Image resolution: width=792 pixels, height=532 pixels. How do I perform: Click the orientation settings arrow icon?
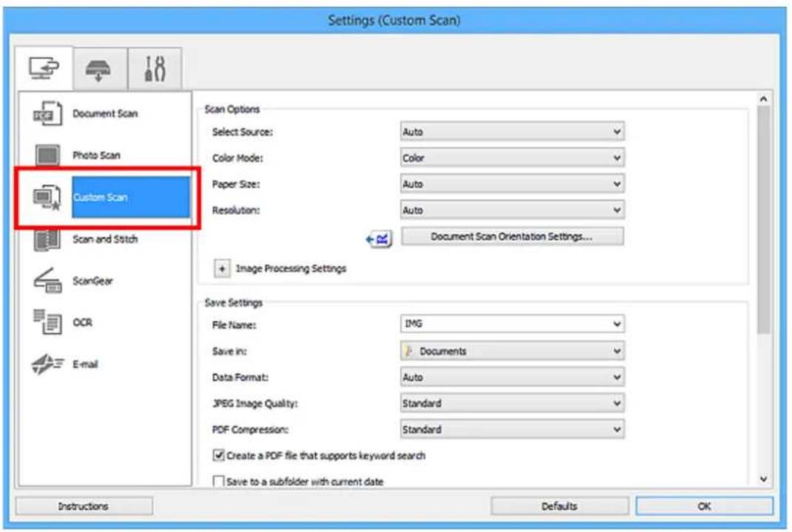[x=379, y=239]
